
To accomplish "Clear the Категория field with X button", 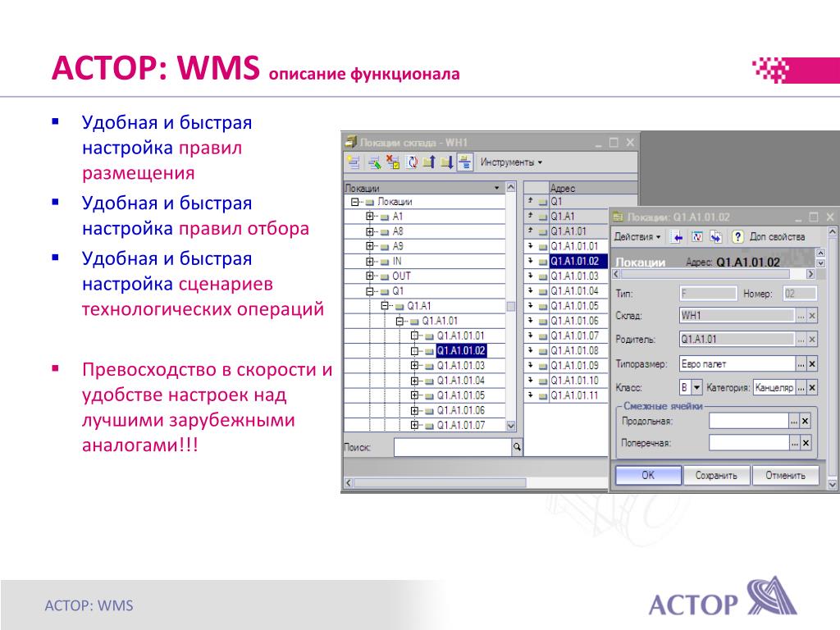I will click(x=812, y=387).
